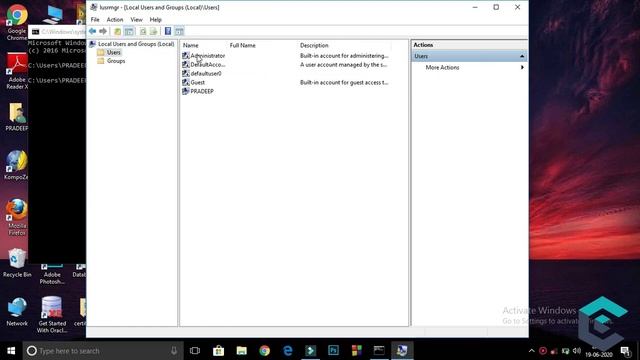The image size is (640, 360).
Task: Show hidden system tray icons chevron
Action: [531, 351]
